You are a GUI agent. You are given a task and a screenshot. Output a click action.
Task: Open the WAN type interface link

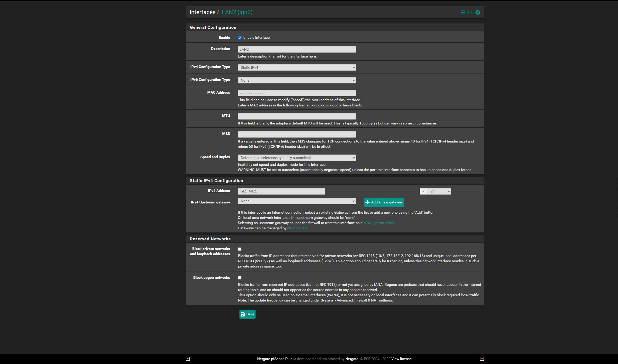[379, 223]
